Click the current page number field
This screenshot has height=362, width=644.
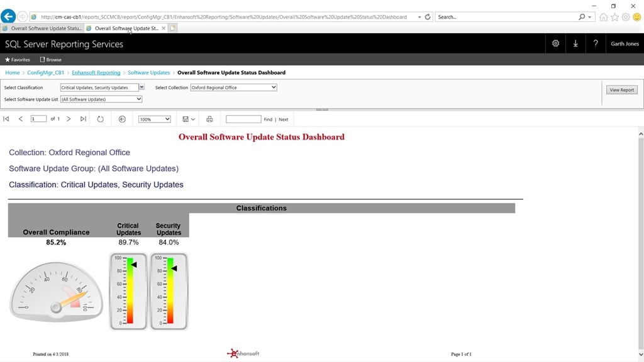pyautogui.click(x=38, y=119)
